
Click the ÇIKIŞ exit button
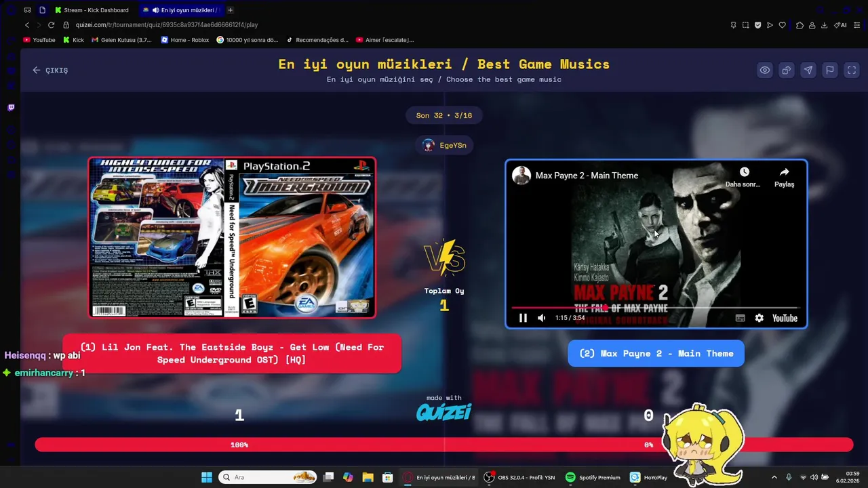[x=50, y=70]
